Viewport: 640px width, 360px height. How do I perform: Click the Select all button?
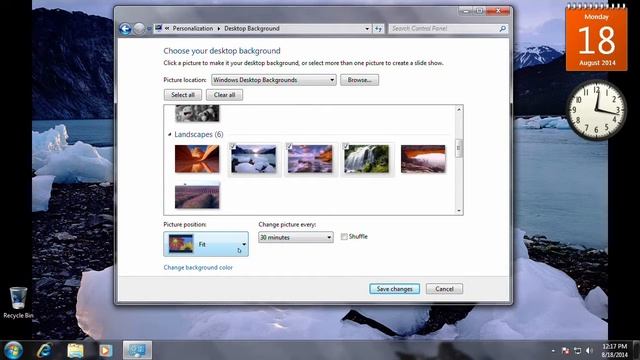coord(183,95)
